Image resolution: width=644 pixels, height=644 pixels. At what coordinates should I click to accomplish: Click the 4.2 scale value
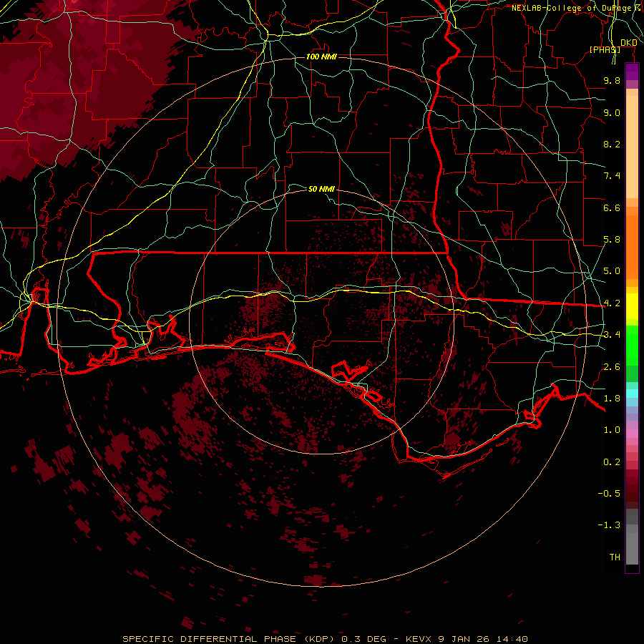coord(612,303)
